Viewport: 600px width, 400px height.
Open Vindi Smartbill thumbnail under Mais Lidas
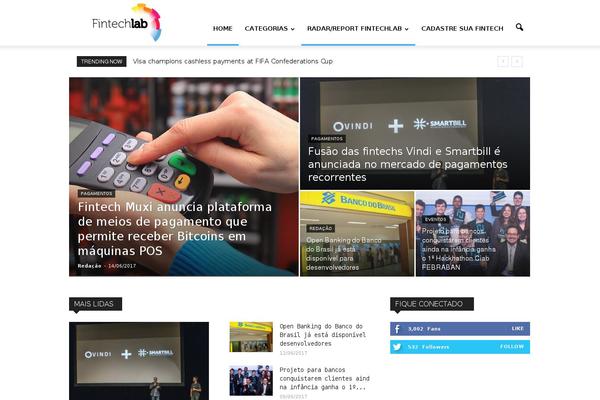[x=139, y=361]
